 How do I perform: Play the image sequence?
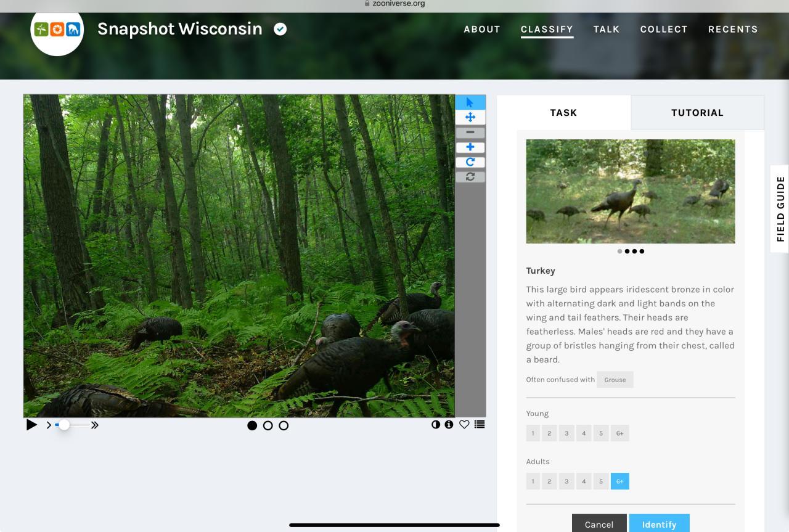pyautogui.click(x=31, y=425)
